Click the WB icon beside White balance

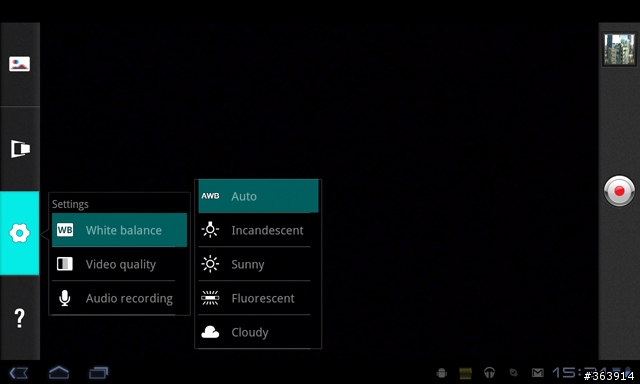click(x=65, y=230)
